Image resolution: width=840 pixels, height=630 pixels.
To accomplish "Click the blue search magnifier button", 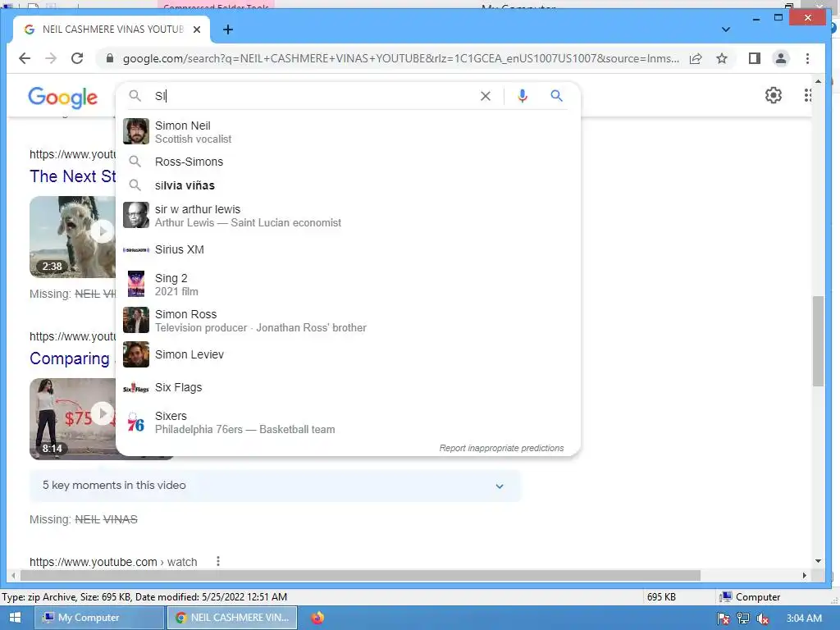I will 557,96.
